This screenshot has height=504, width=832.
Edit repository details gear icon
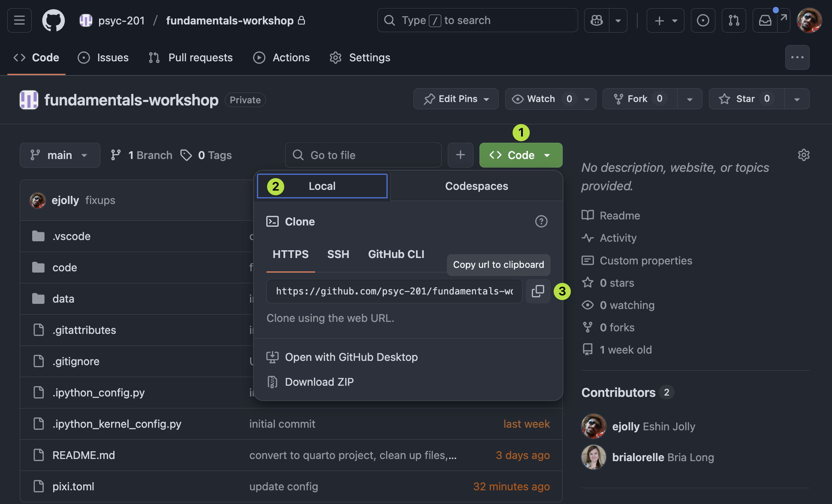pyautogui.click(x=804, y=155)
